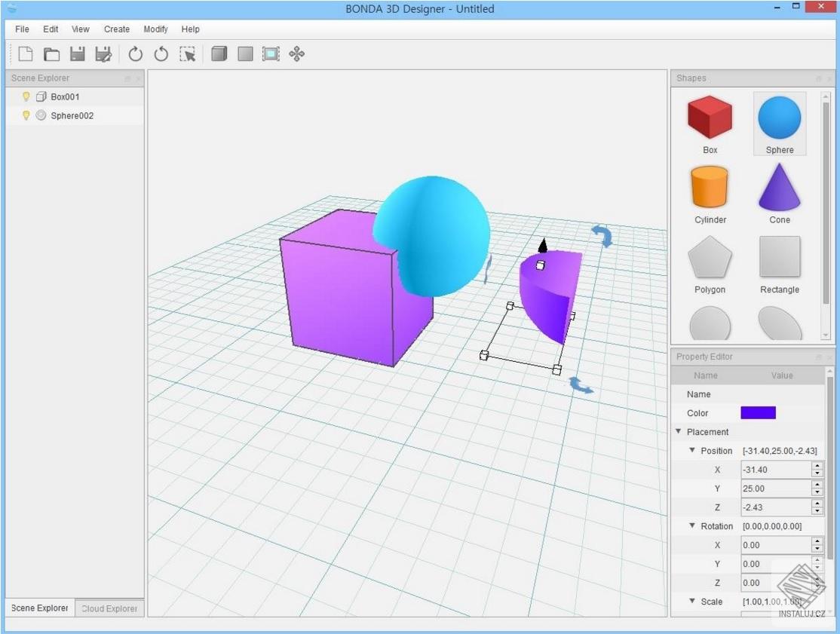Switch to the Cloud Explorer tab
The height and width of the screenshot is (634, 840).
(108, 608)
